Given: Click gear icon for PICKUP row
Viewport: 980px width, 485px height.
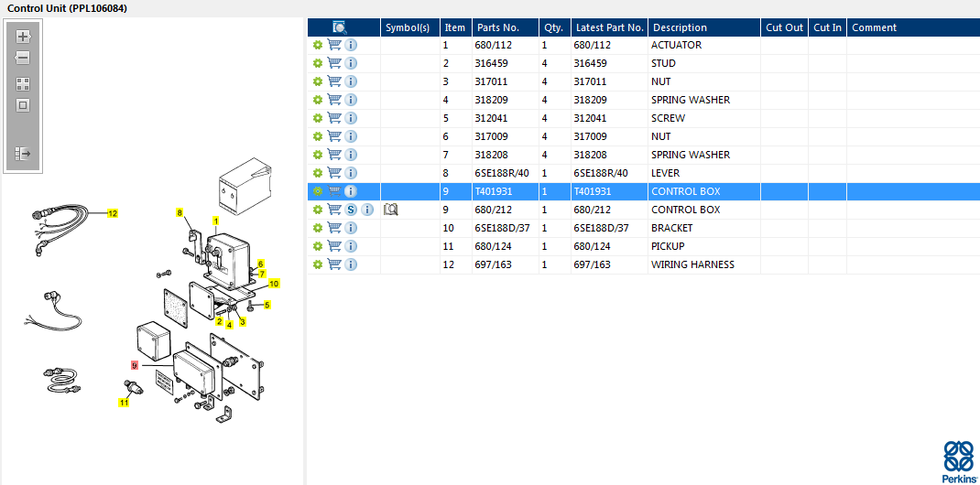Looking at the screenshot, I should click(x=318, y=246).
